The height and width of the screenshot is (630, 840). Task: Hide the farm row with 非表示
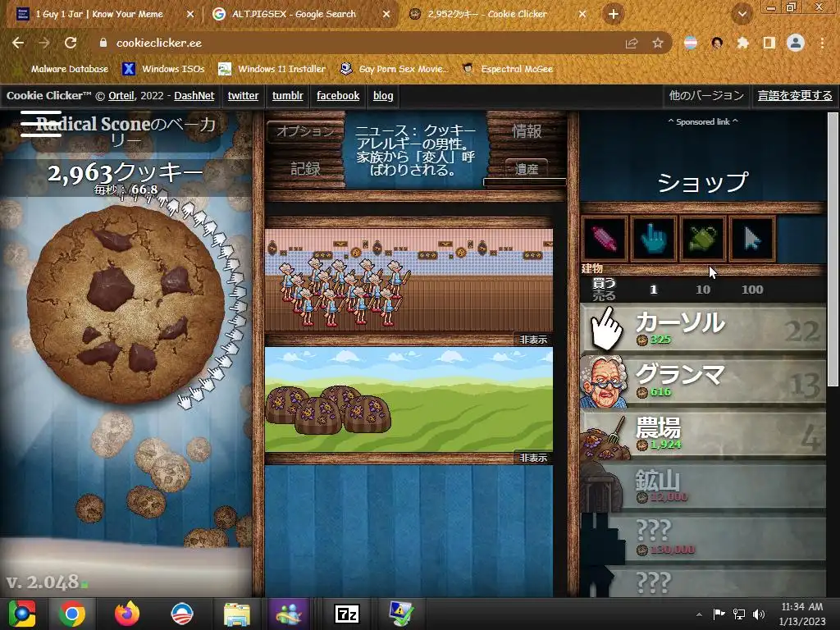click(x=533, y=458)
